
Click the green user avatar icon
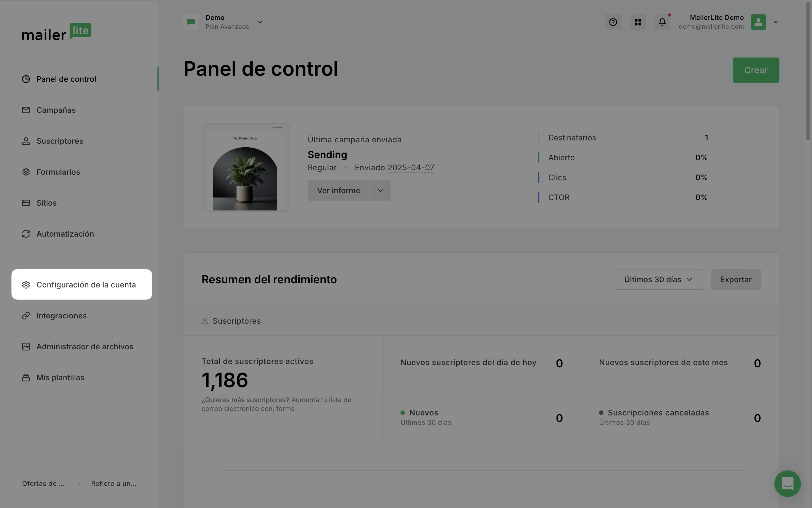[758, 22]
